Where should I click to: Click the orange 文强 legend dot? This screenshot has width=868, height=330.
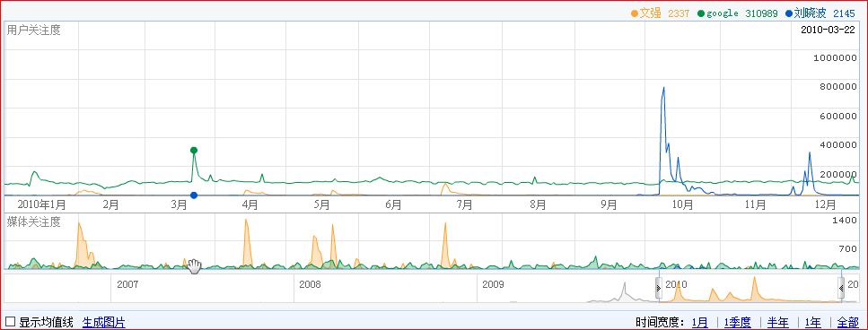pyautogui.click(x=635, y=13)
